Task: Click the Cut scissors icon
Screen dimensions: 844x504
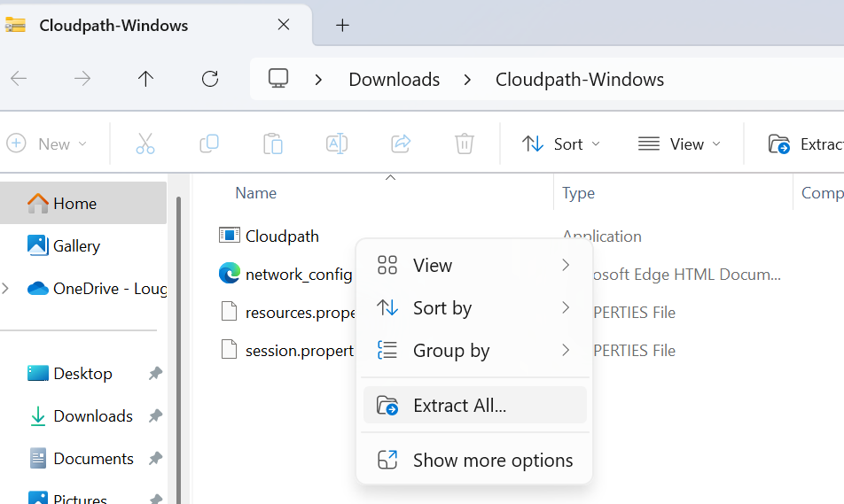Action: (145, 143)
